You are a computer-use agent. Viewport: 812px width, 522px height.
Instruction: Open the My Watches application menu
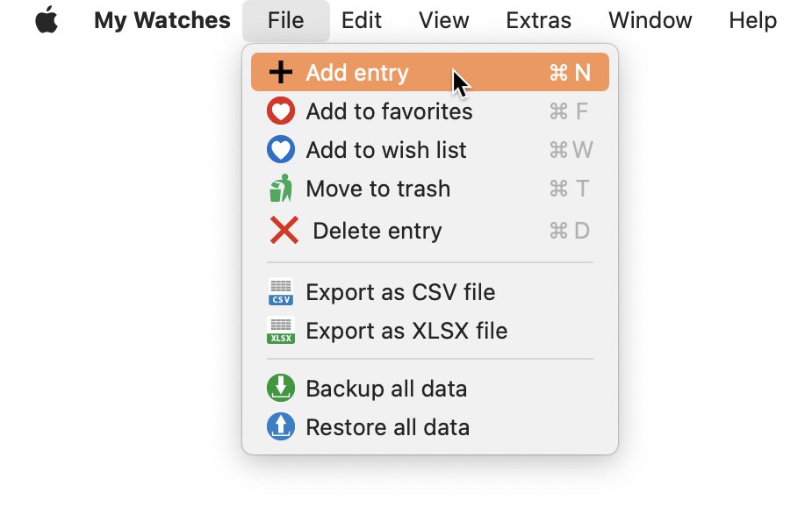[x=162, y=21]
